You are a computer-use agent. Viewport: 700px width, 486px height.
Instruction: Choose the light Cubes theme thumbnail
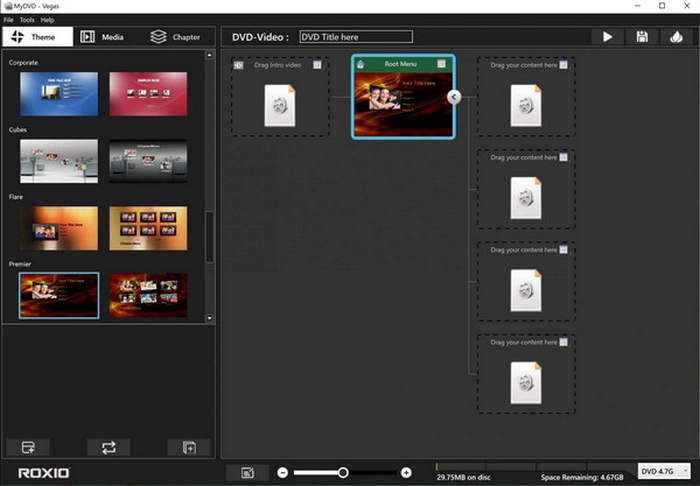[59, 161]
